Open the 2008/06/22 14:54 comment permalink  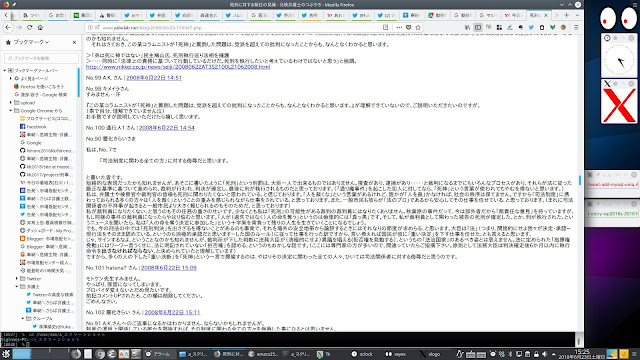coord(167,128)
